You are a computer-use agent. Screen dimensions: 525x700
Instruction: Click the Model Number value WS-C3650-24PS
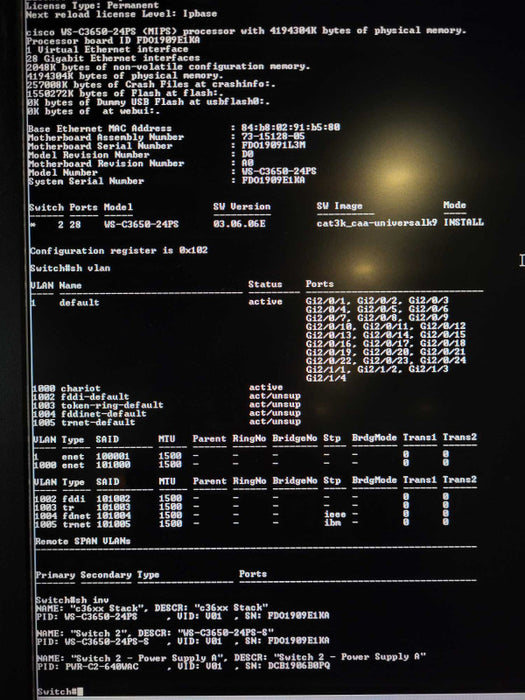coord(279,171)
